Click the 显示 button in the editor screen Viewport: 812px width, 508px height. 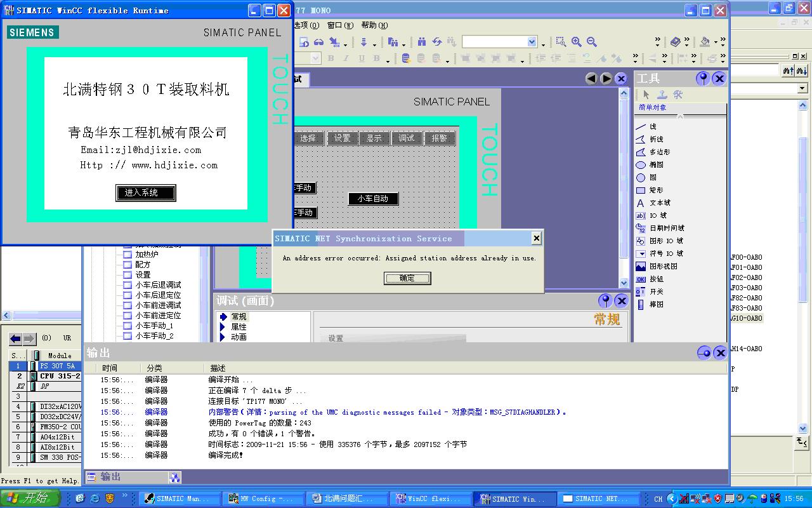tap(374, 138)
